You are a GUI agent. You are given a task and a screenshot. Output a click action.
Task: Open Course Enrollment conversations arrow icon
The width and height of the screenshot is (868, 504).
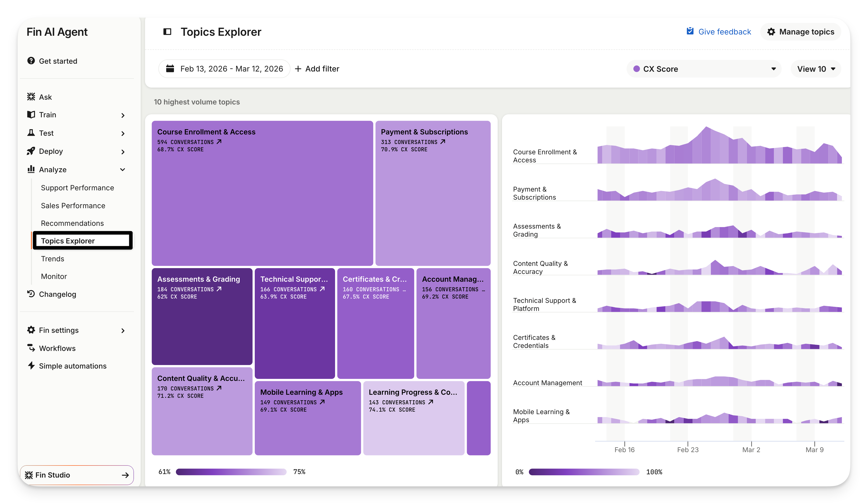click(x=219, y=141)
